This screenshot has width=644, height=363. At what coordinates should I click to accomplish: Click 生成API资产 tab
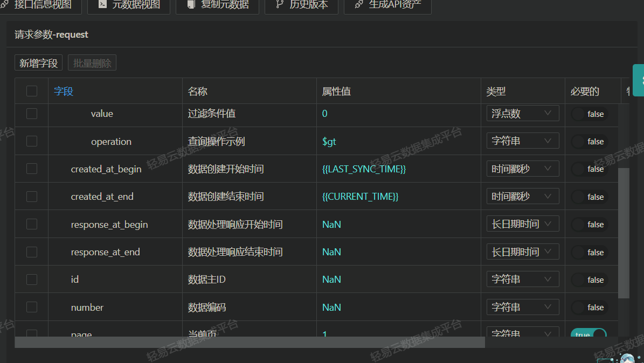(x=387, y=5)
